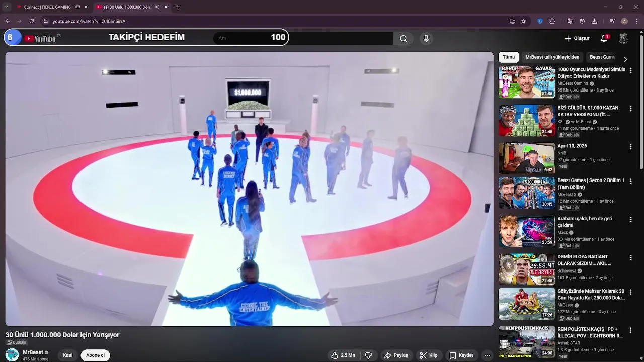The height and width of the screenshot is (362, 644).
Task: Click the main video player
Action: tap(250, 189)
